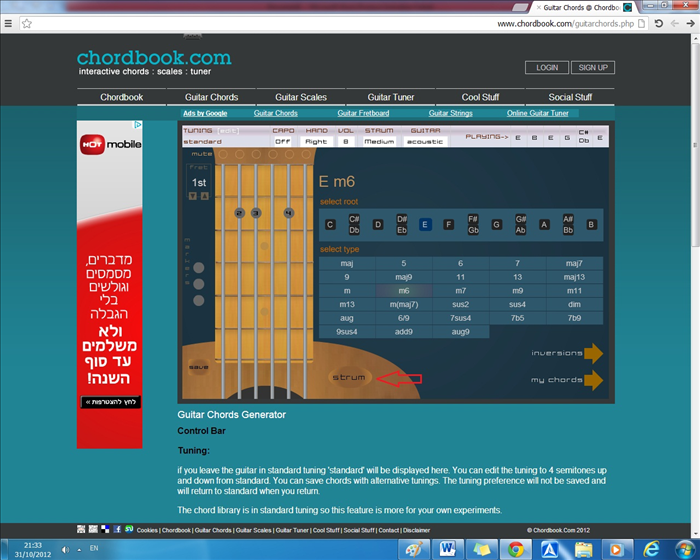This screenshot has width=700, height=560.
Task: Open the Guitar Scales navigation tab
Action: pyautogui.click(x=301, y=97)
